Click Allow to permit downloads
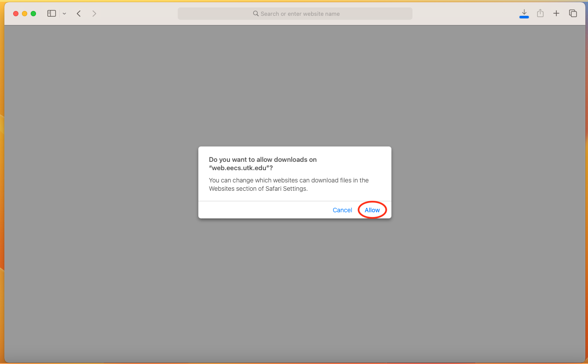 (x=372, y=210)
